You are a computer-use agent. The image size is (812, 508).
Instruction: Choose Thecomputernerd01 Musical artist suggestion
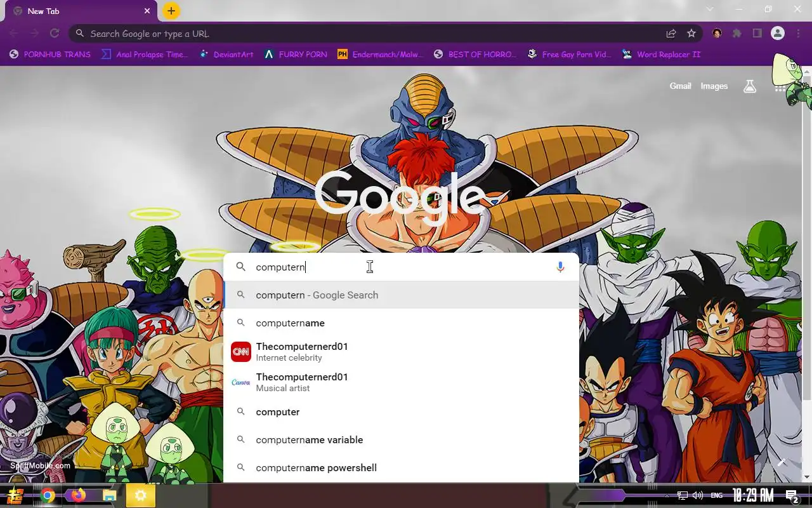click(x=402, y=382)
